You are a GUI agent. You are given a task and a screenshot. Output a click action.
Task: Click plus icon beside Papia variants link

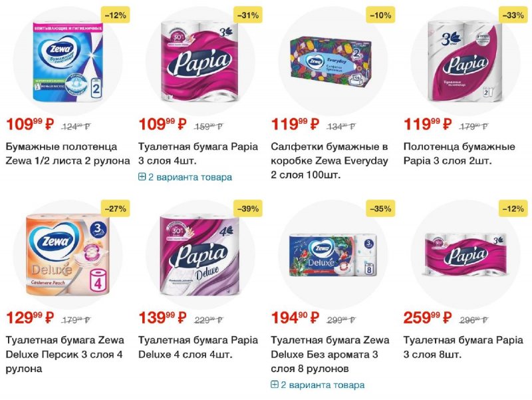coord(142,177)
